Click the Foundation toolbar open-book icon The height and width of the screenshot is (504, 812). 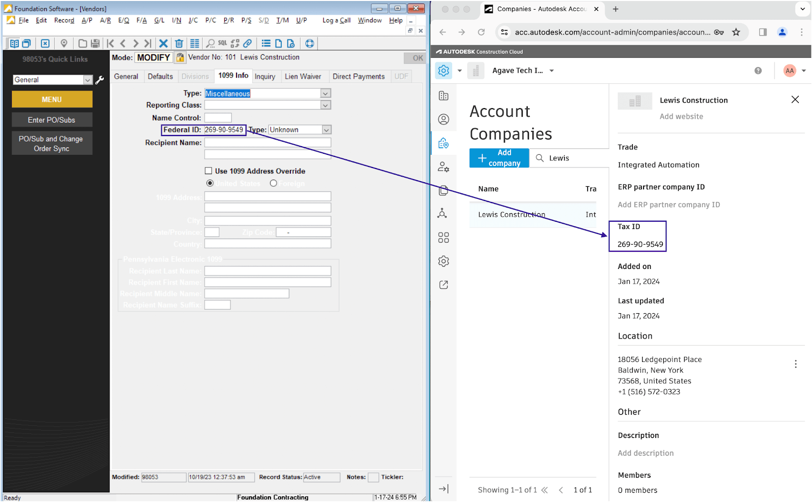coord(14,44)
